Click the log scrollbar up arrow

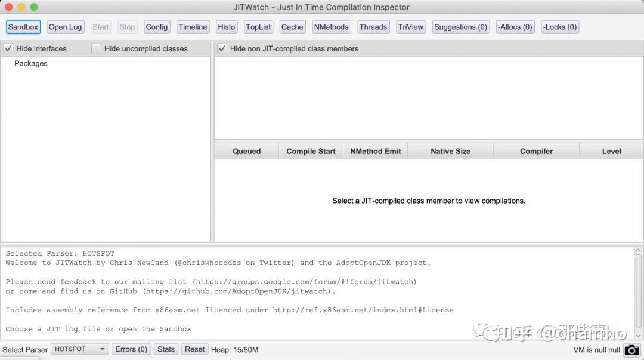(638, 251)
